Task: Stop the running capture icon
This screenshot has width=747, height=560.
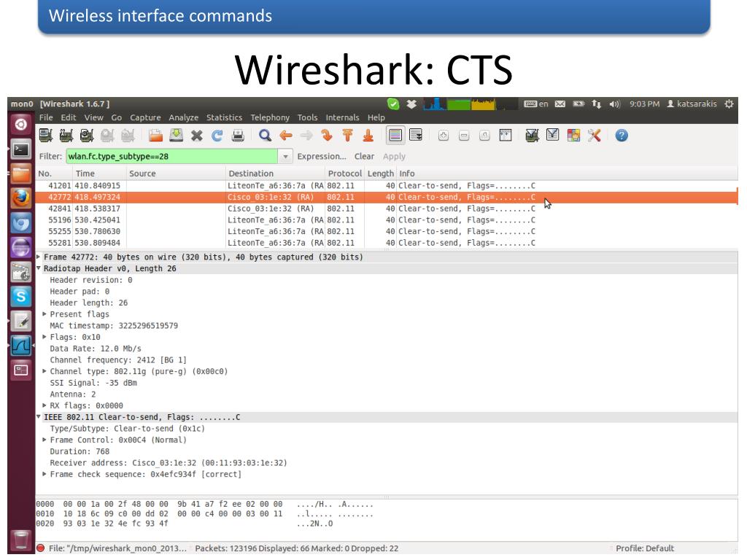Action: [107, 136]
